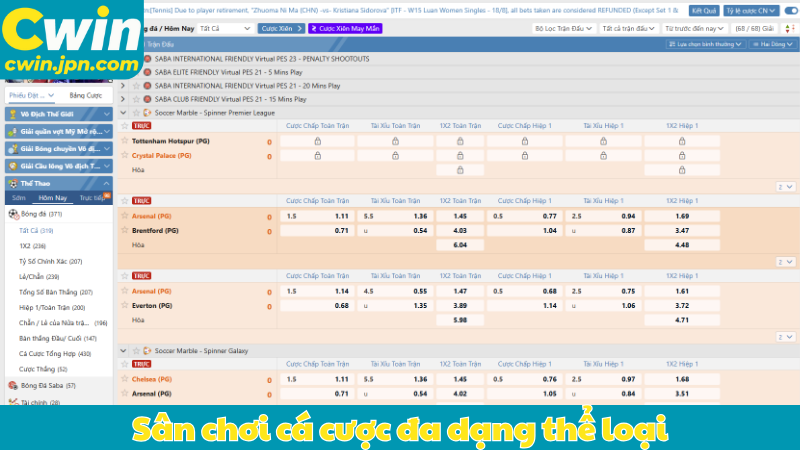Switch to the Bảng Cược tab
This screenshot has width=800, height=450.
[85, 95]
